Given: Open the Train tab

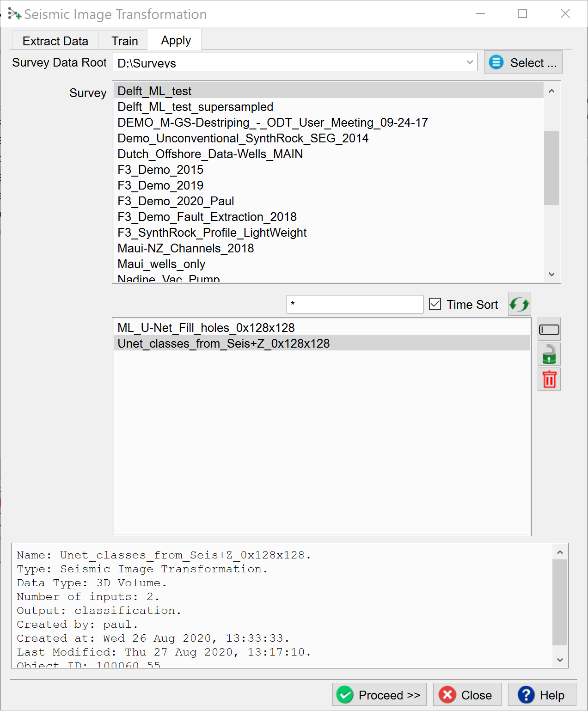Looking at the screenshot, I should coord(124,41).
